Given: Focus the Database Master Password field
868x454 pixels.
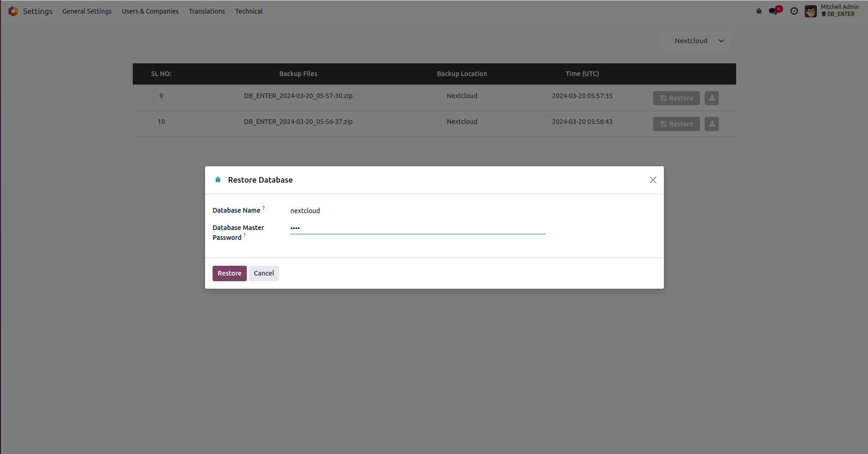Looking at the screenshot, I should pos(418,228).
